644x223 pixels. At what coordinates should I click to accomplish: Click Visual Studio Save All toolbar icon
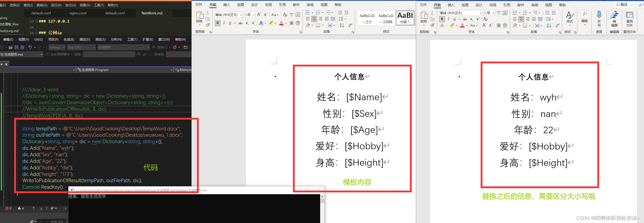coord(22,47)
